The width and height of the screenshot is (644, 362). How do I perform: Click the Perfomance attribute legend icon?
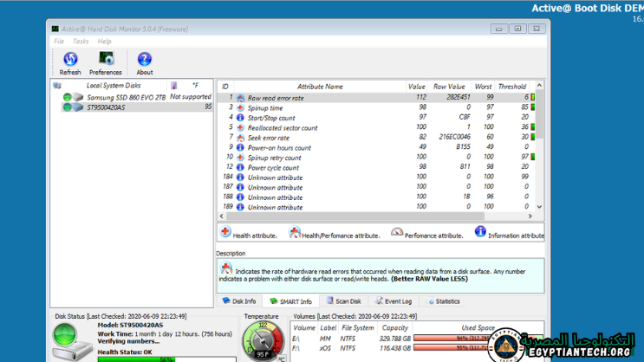pyautogui.click(x=397, y=232)
